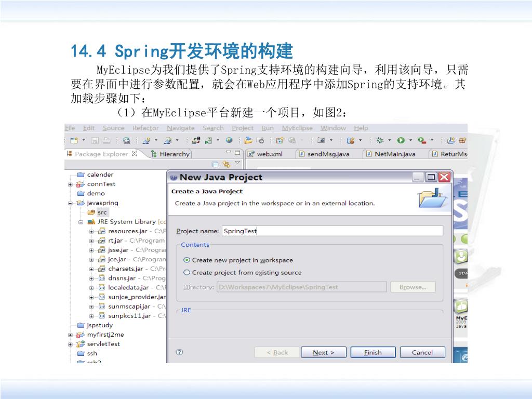Close the Package Explorer tab with X

135,154
